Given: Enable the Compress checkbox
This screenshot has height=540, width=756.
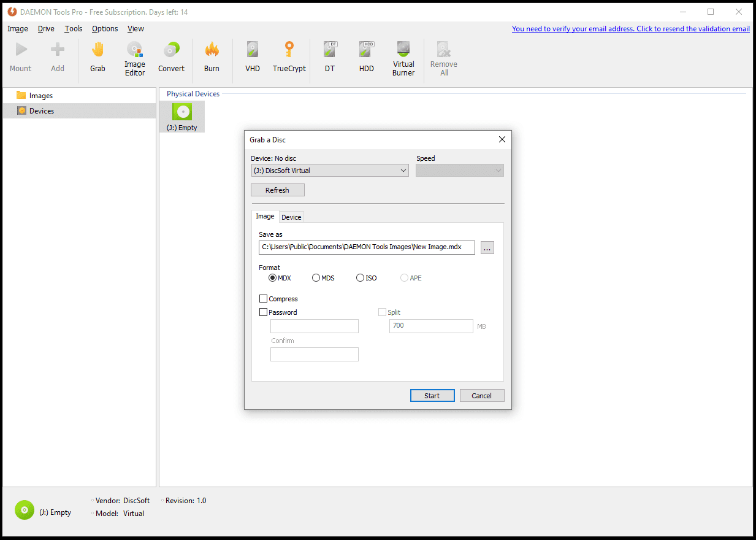Looking at the screenshot, I should (x=264, y=299).
